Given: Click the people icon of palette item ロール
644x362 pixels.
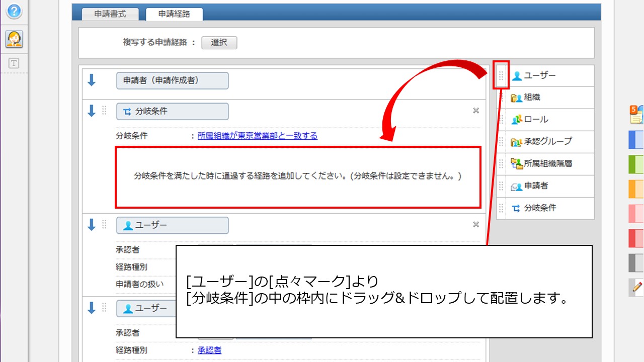Looking at the screenshot, I should pos(517,120).
